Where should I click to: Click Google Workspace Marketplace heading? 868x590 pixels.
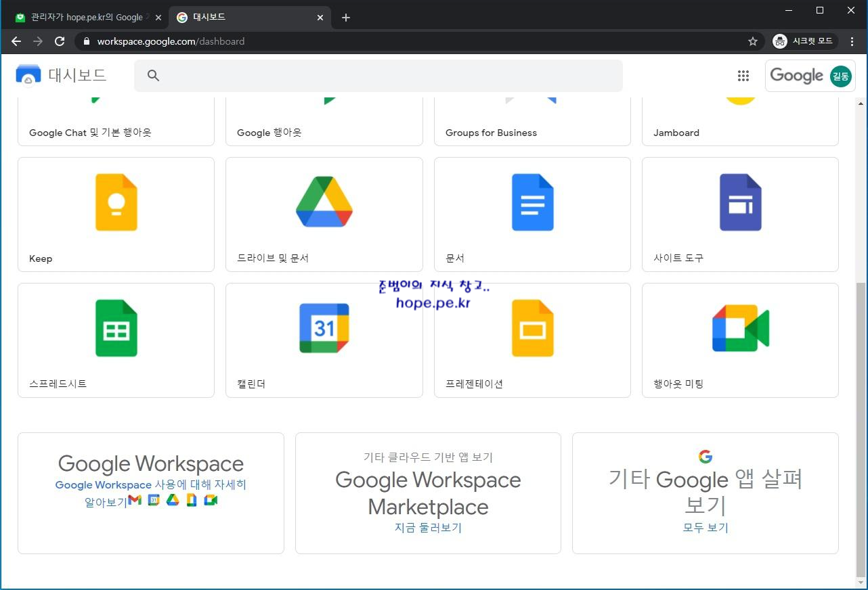click(428, 493)
